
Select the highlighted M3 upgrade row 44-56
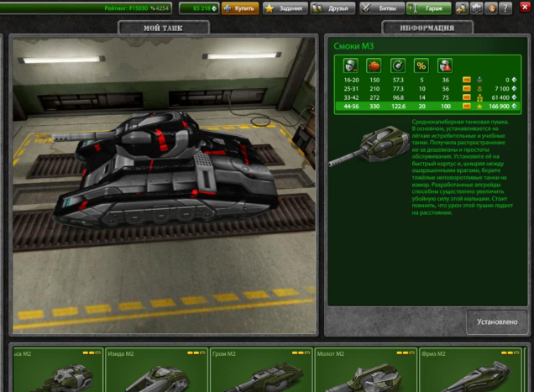point(427,107)
